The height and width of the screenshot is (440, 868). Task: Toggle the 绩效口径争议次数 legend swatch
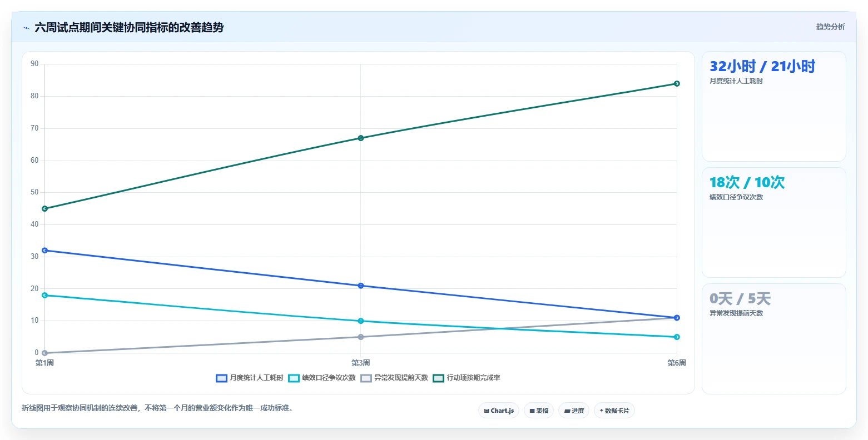[294, 378]
